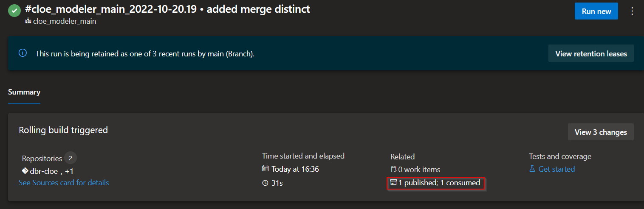
Task: Click the cloe_modeler_main pipeline name link
Action: (65, 21)
